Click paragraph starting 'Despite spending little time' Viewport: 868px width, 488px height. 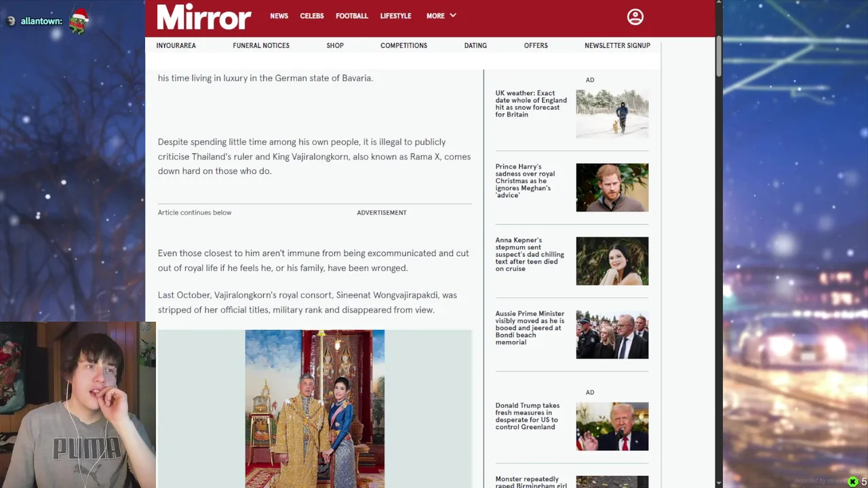click(x=314, y=157)
